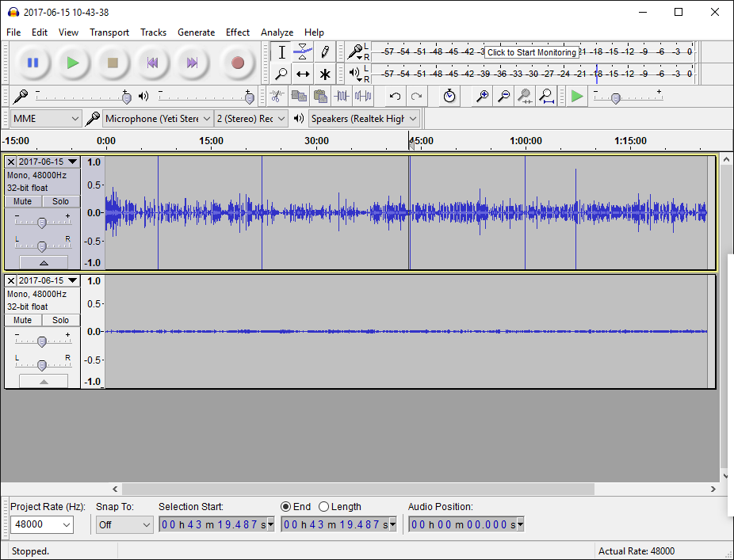Collapse the first track

(x=44, y=262)
